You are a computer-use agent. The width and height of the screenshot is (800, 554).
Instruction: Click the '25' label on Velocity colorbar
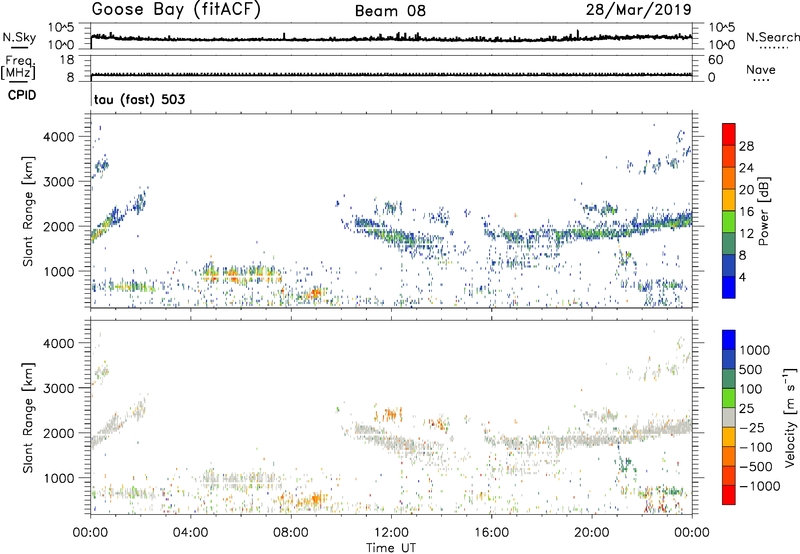click(x=747, y=408)
